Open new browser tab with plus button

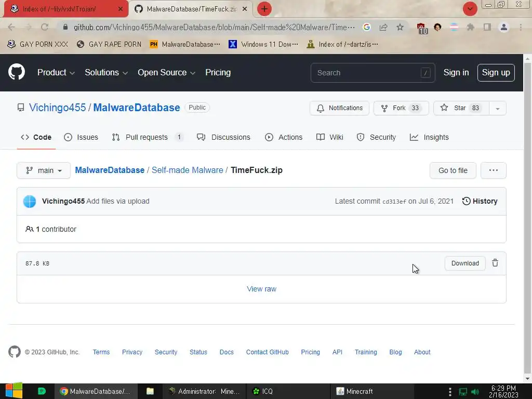click(264, 9)
